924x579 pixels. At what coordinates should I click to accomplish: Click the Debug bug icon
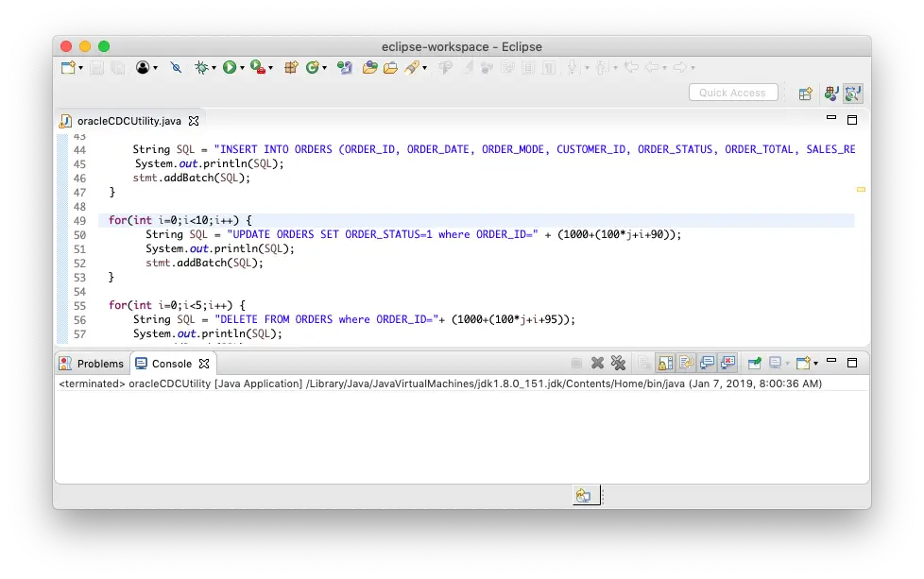click(x=201, y=67)
